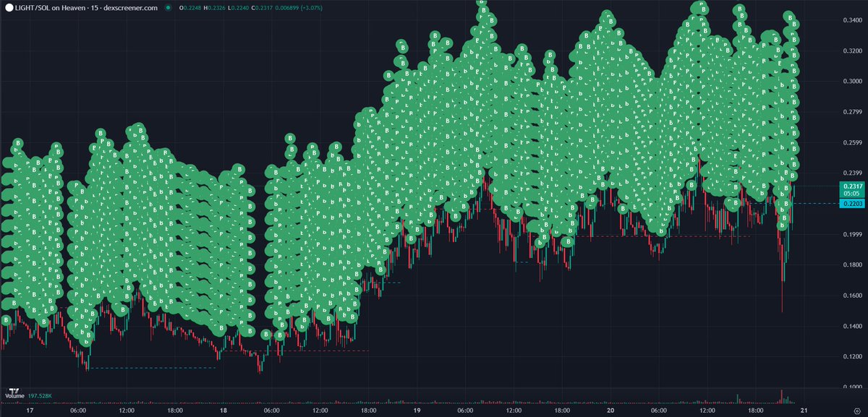
Task: Open chart settings gear at bottom right
Action: (x=856, y=410)
